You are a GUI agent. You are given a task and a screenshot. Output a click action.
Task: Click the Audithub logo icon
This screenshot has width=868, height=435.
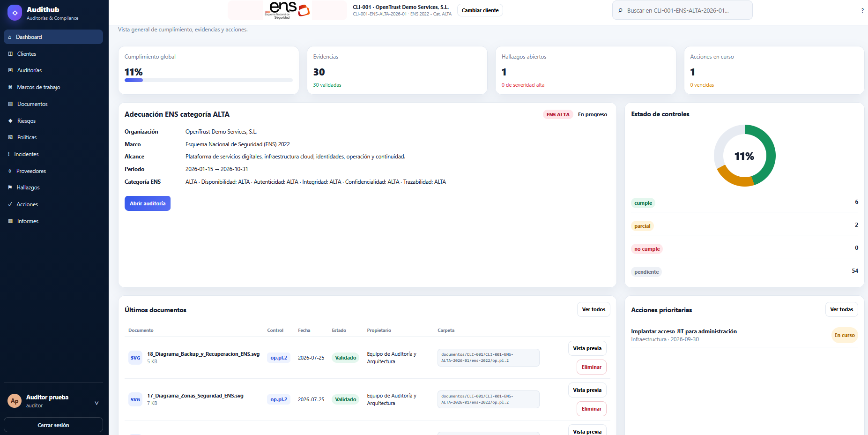(15, 13)
